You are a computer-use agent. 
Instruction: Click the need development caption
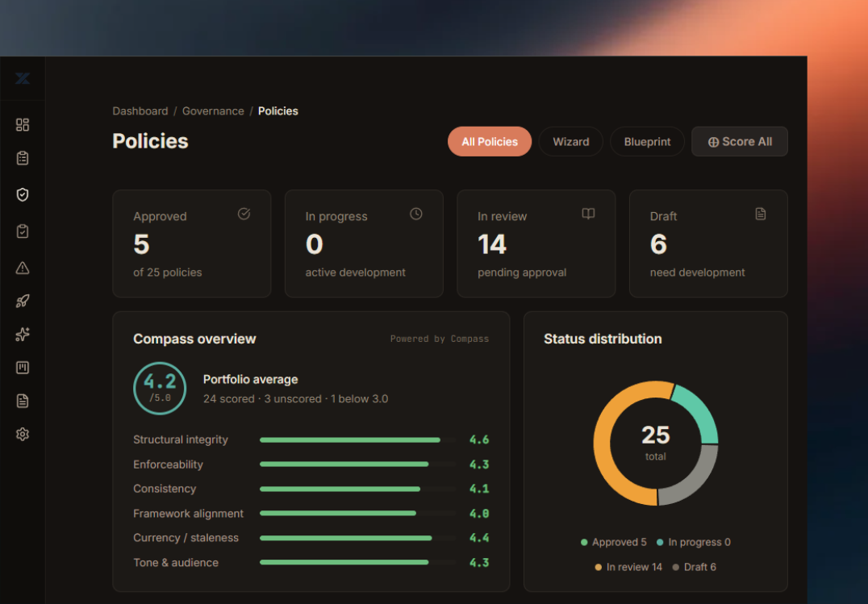(697, 273)
